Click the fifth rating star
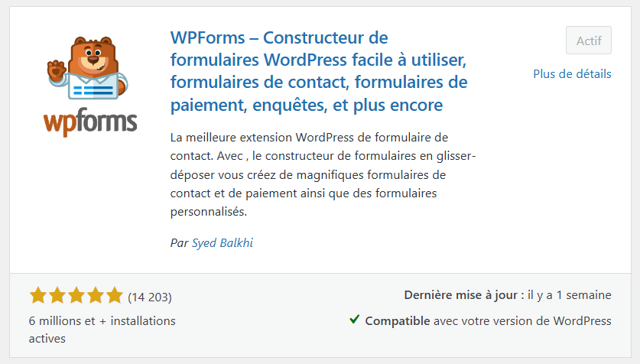640x364 pixels. click(x=114, y=296)
